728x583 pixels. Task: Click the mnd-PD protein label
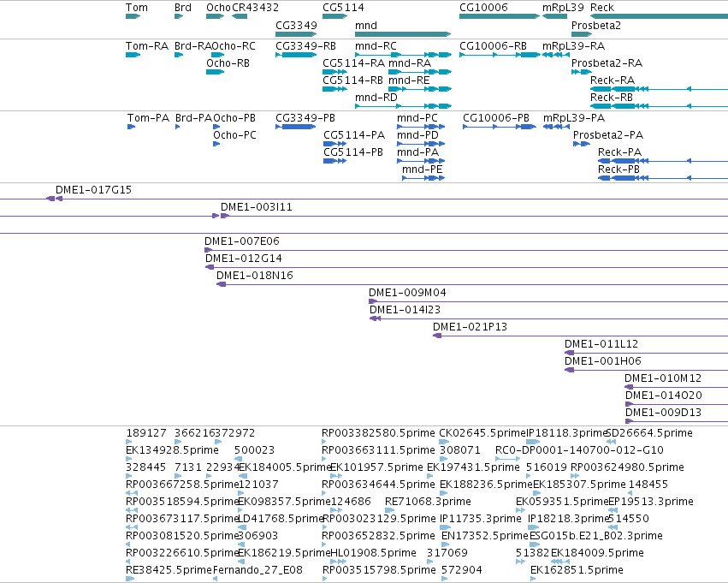click(417, 135)
